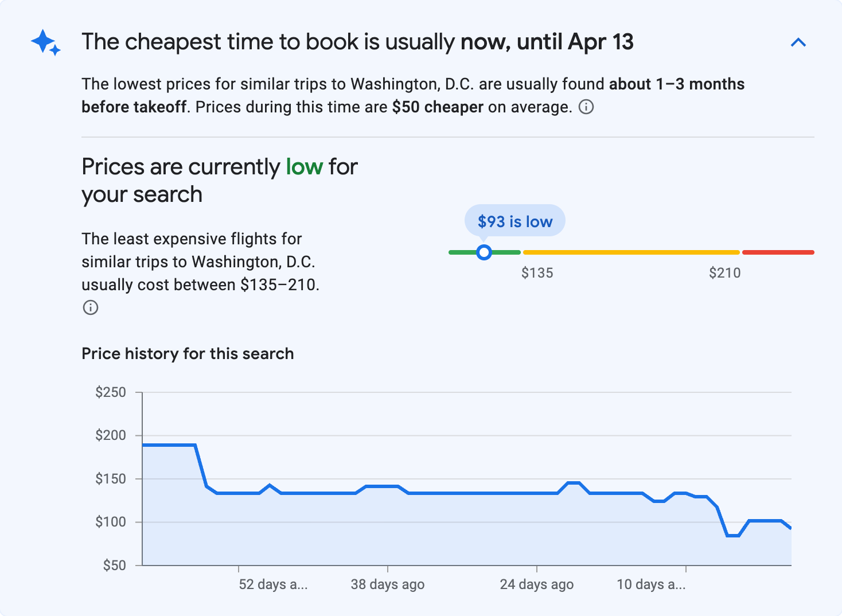Click the $210 label on the price bar
Screen dimensions: 842x616
coord(725,273)
